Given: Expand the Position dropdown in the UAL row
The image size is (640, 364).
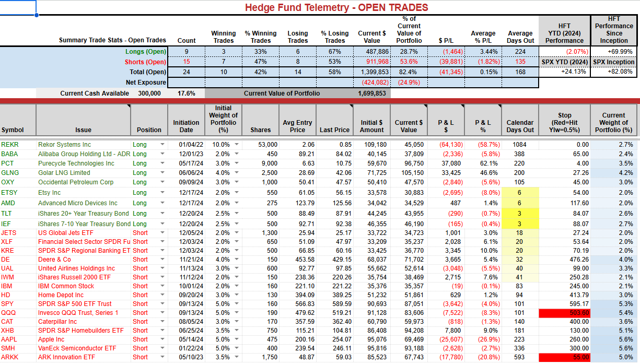Looking at the screenshot, I should 162,268.
